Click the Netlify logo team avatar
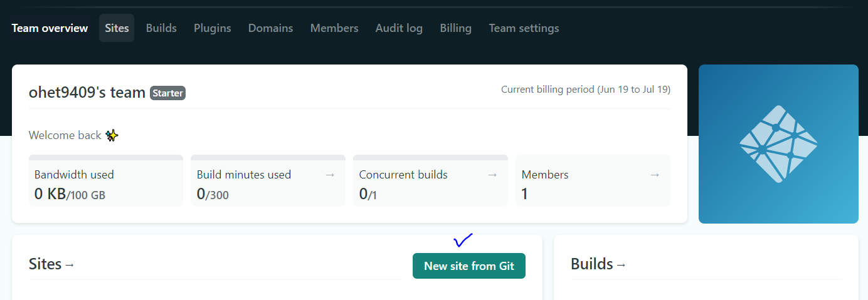 pyautogui.click(x=778, y=144)
